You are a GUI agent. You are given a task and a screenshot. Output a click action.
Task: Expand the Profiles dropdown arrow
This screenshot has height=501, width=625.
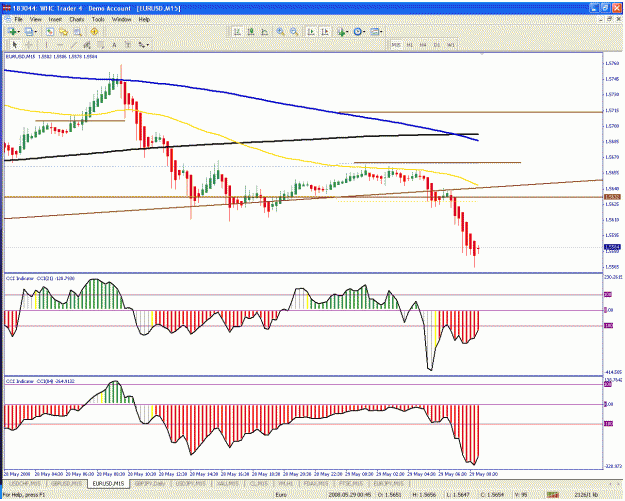[36, 32]
